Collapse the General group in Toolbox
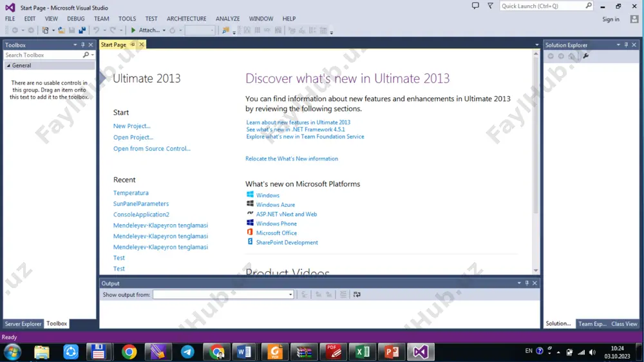This screenshot has height=362, width=644. coord(8,65)
